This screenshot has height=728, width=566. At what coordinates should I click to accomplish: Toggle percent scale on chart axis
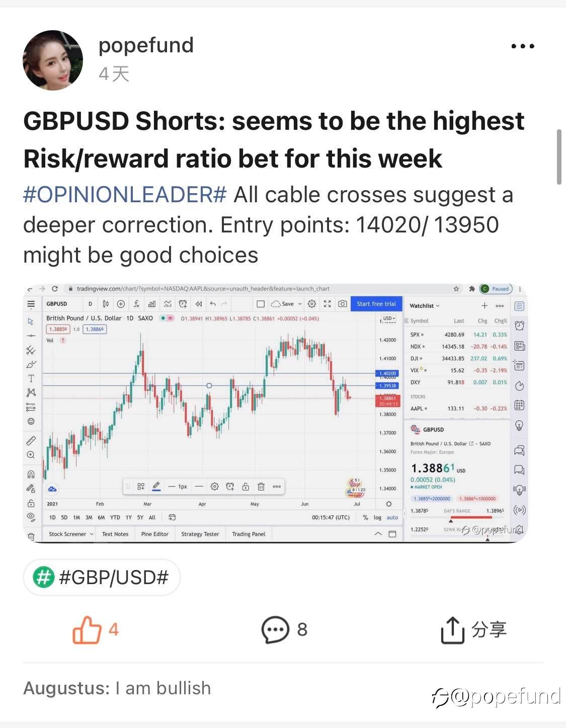[x=365, y=518]
